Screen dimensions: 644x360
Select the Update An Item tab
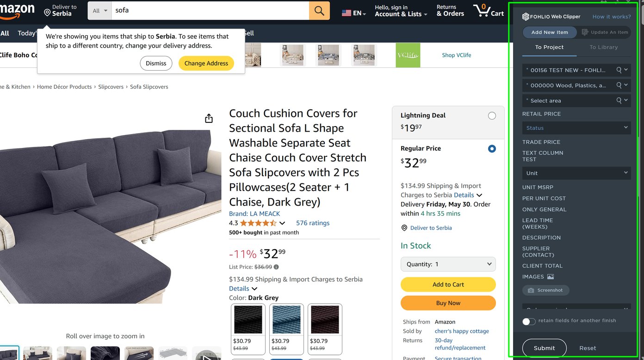pyautogui.click(x=605, y=32)
